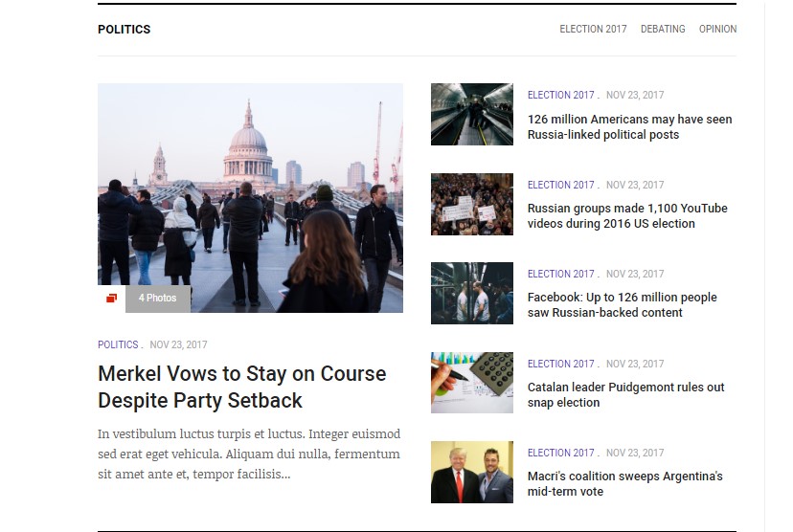
Task: Click the date beside 126 million Americans article
Action: (x=635, y=95)
